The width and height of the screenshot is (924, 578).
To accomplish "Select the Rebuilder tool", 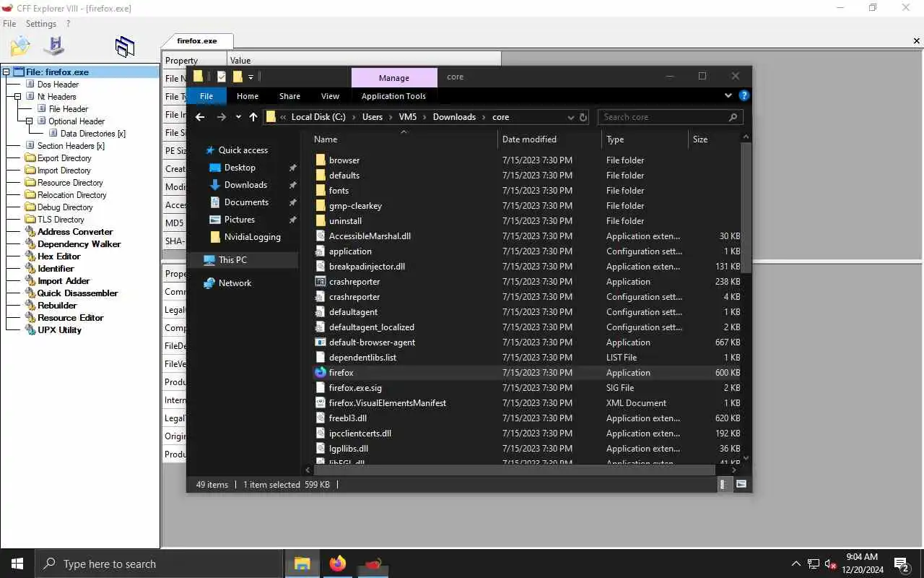I will (x=57, y=306).
